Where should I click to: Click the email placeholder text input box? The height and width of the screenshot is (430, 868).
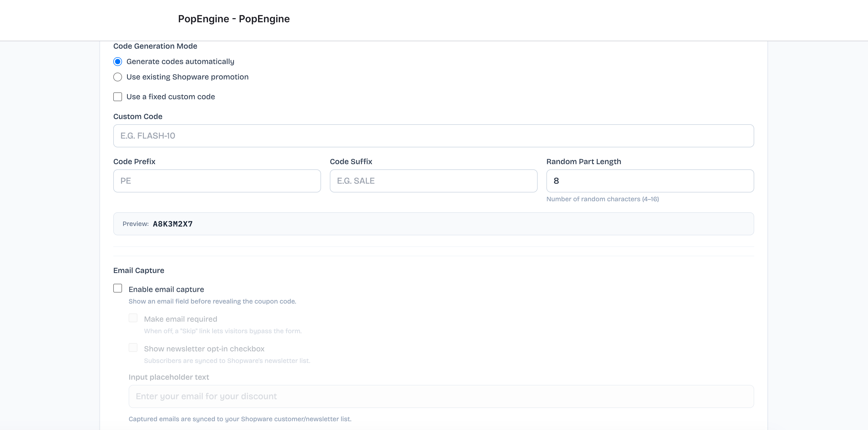pos(441,397)
